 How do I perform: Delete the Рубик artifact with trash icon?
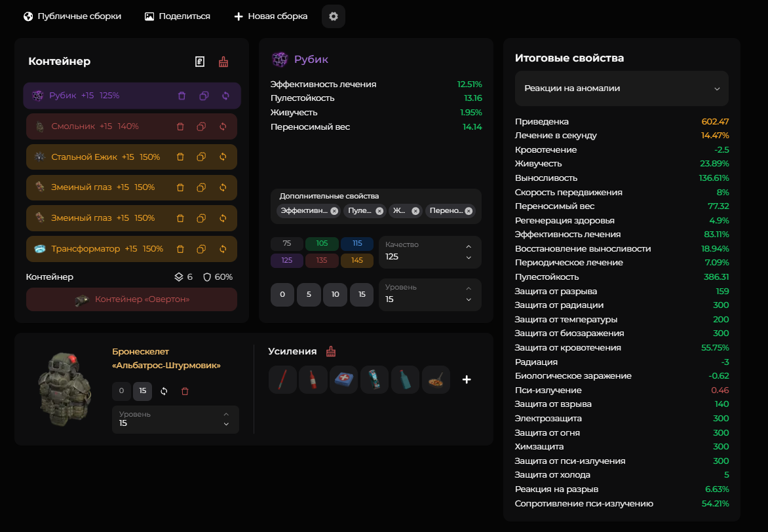[x=182, y=96]
